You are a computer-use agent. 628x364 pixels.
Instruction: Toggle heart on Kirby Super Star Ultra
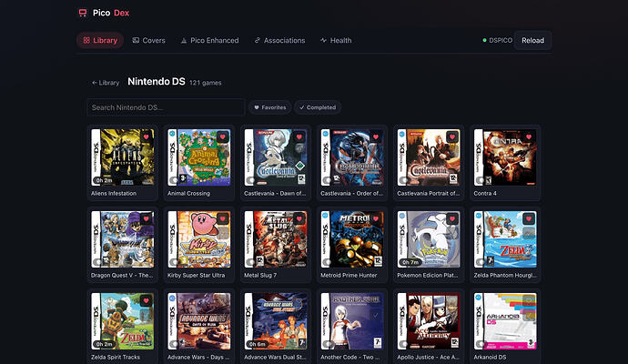tap(223, 219)
